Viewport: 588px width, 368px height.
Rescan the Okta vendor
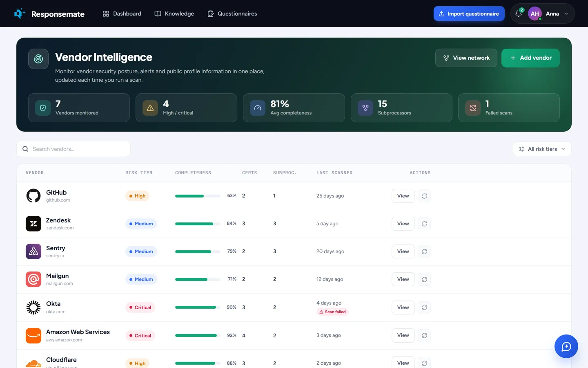(424, 307)
